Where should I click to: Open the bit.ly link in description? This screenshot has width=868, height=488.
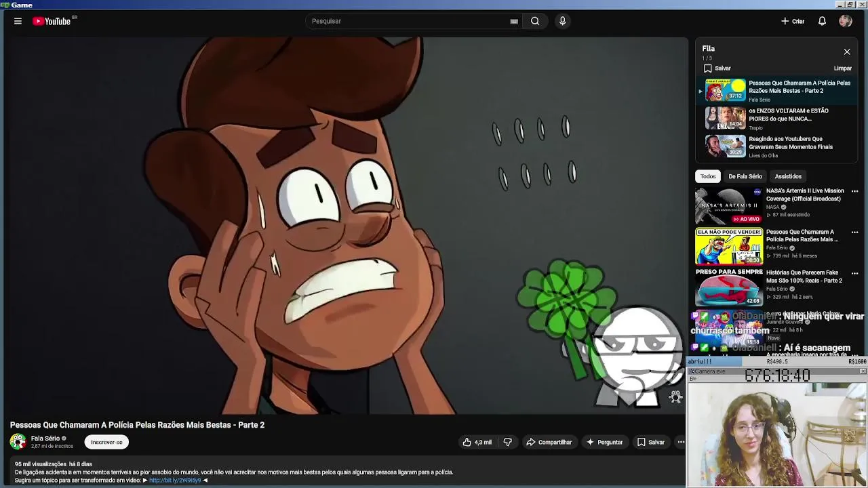pos(175,481)
